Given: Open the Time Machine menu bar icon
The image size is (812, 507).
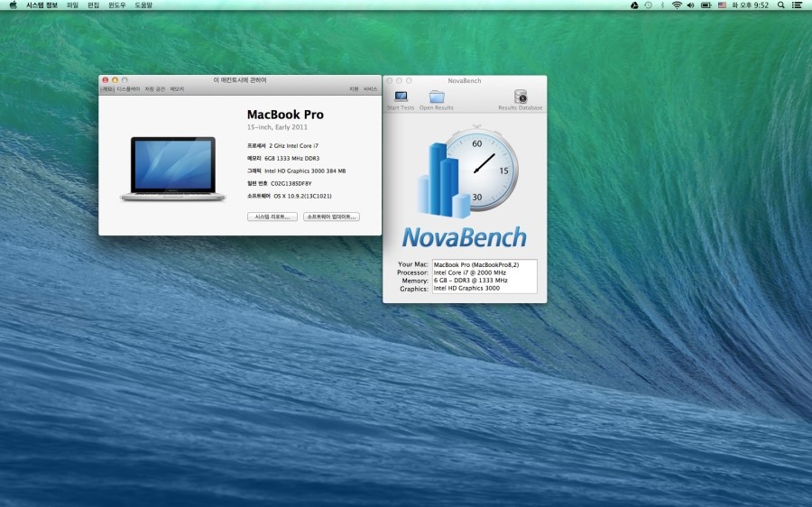Looking at the screenshot, I should pyautogui.click(x=648, y=5).
